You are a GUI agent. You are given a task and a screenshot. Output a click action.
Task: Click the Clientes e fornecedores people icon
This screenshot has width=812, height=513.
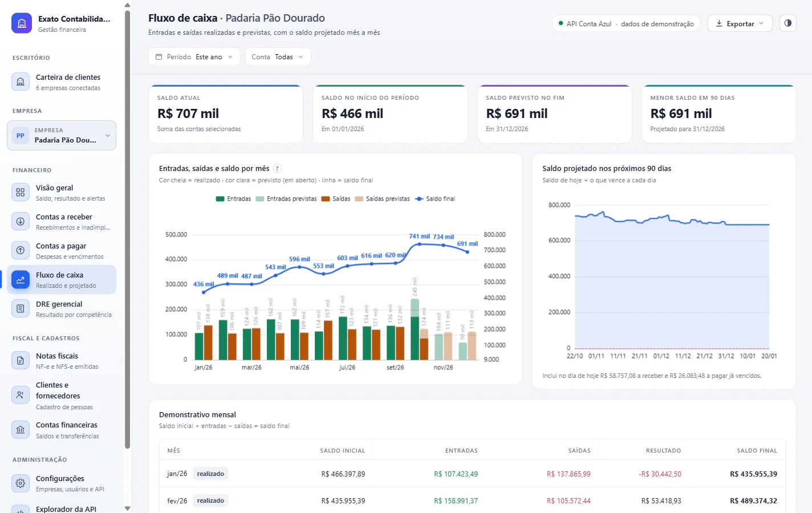click(x=21, y=395)
